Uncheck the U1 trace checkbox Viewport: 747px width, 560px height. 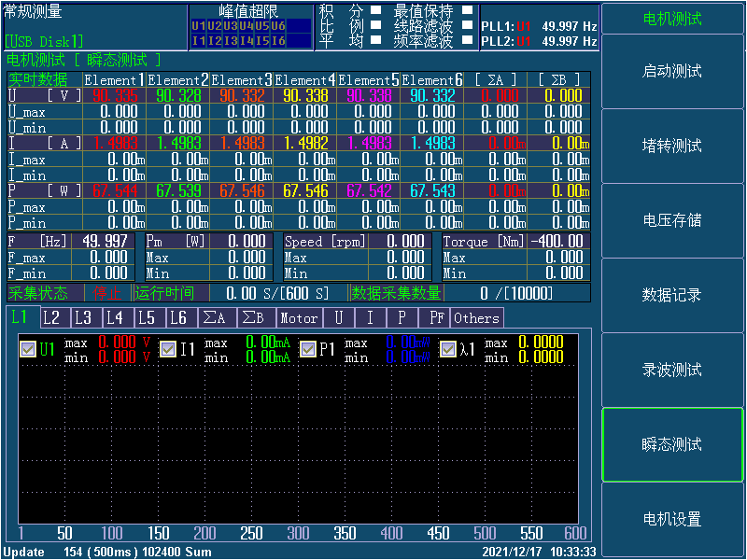point(28,349)
